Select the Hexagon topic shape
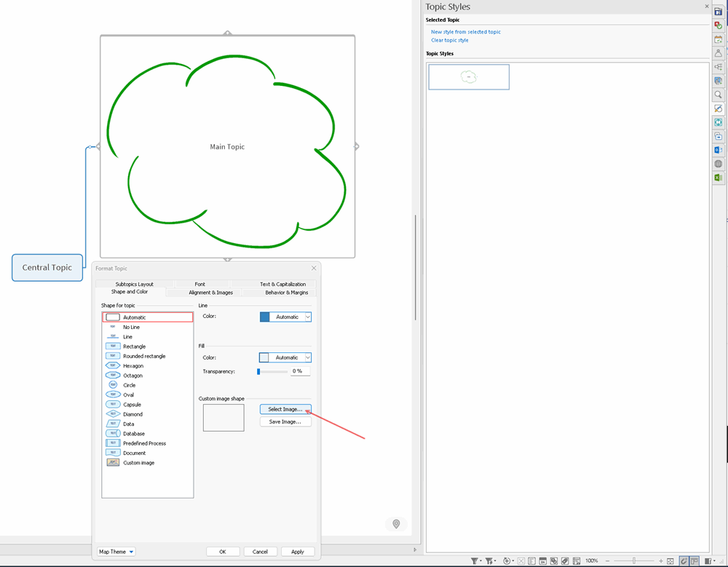Image resolution: width=728 pixels, height=567 pixels. point(132,366)
